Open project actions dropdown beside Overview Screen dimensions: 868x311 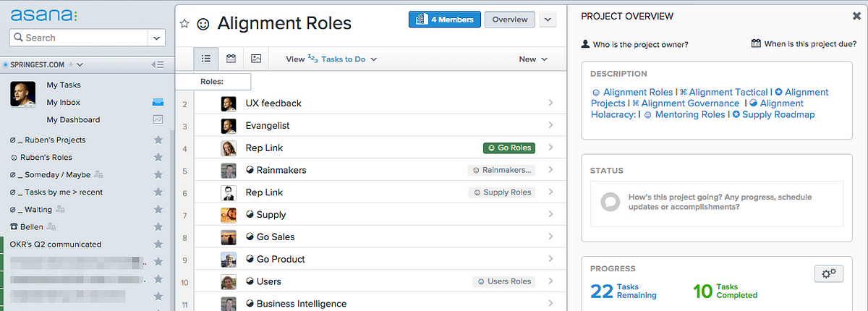(548, 20)
